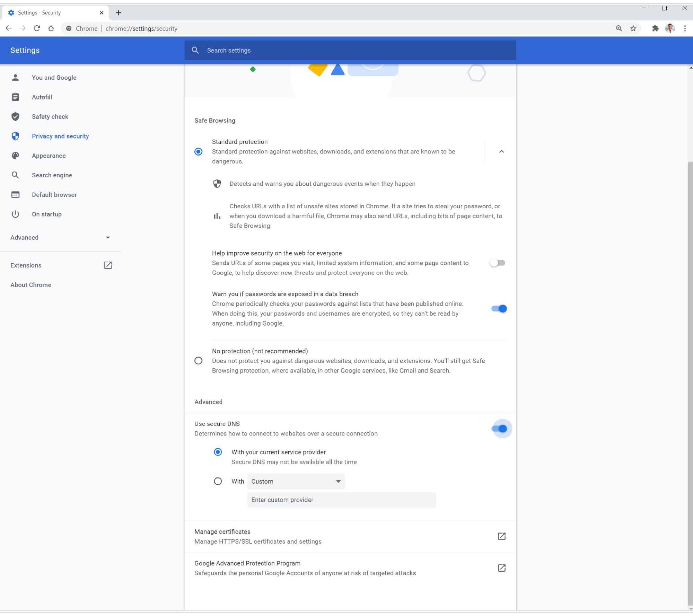Collapse the Standard protection details chevron
693x616 pixels.
click(x=501, y=151)
